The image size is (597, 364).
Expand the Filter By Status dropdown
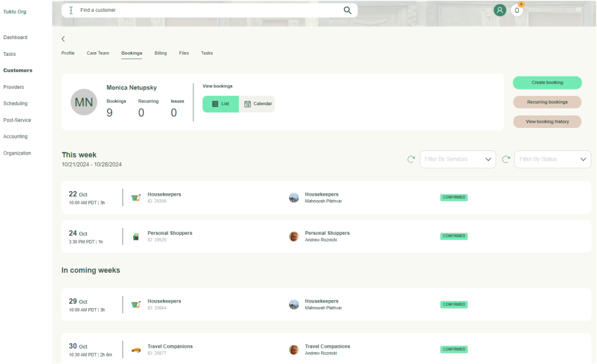pyautogui.click(x=552, y=160)
